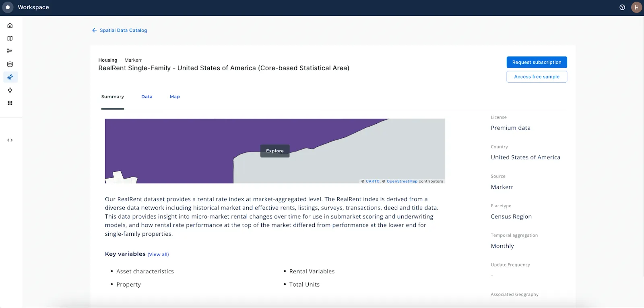Open the Workflows icon in sidebar
Image resolution: width=644 pixels, height=308 pixels.
point(10,50)
